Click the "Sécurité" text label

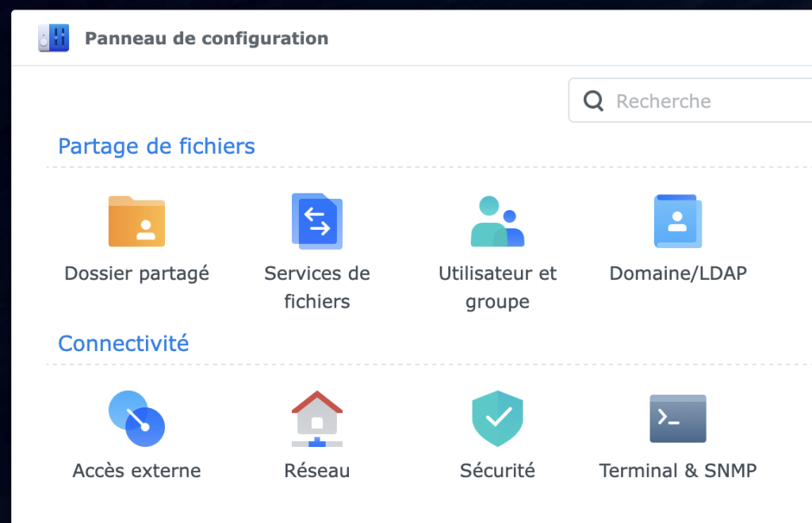pos(497,471)
